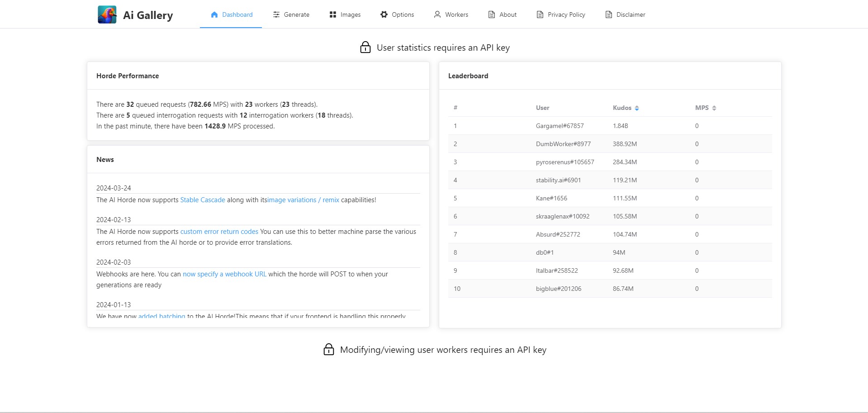Select the Gargamel#67857 leaderboard row
Image resolution: width=868 pixels, height=413 pixels.
[x=610, y=126]
